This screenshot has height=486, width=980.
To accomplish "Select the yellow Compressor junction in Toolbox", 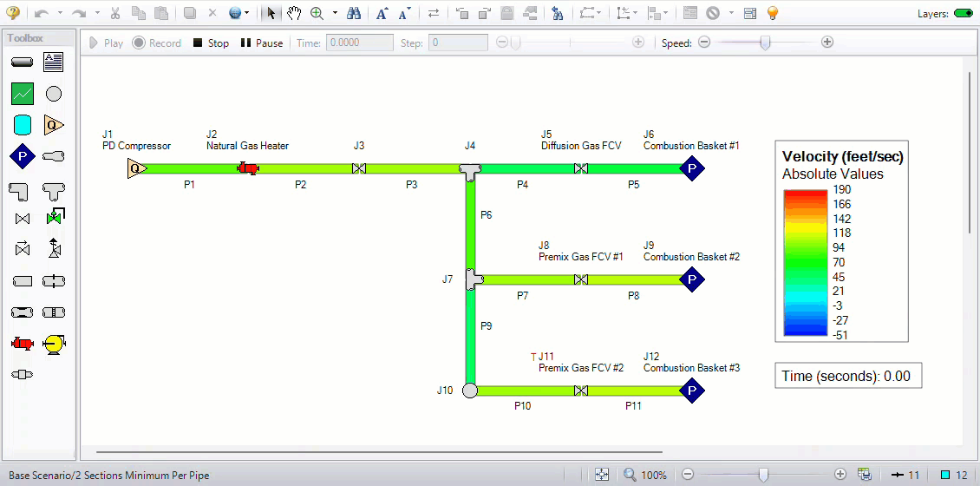I will tap(54, 344).
